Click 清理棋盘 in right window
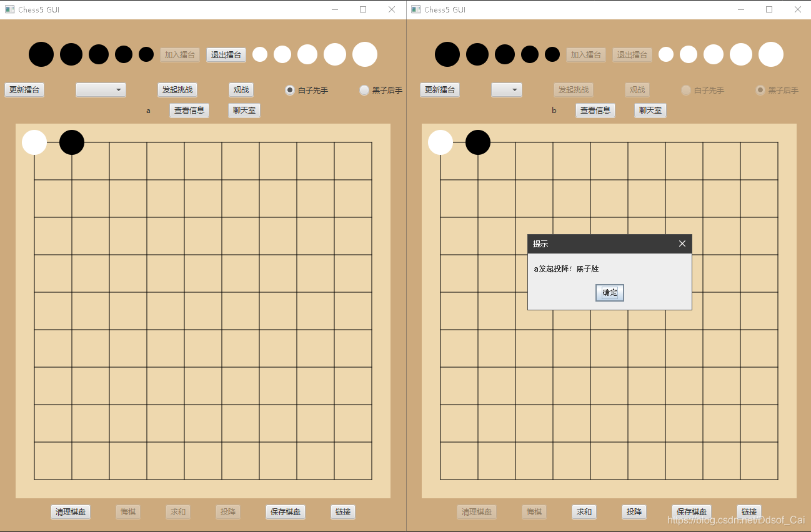811x532 pixels. 477,512
